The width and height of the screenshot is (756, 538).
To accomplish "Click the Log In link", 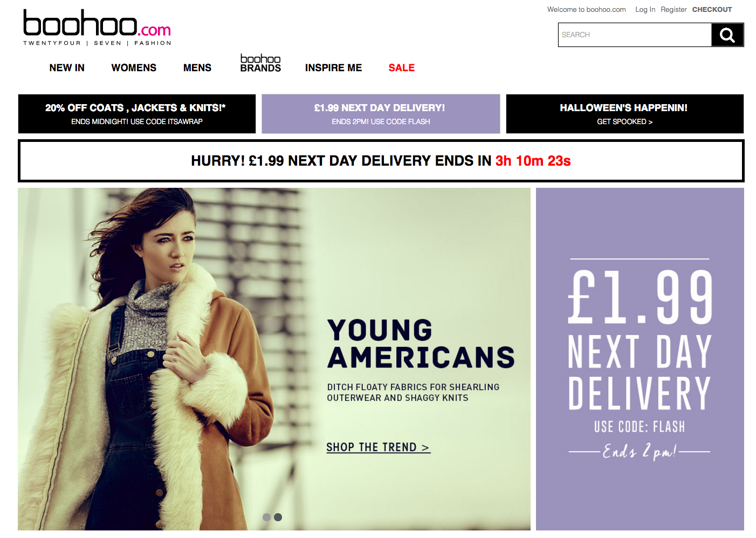I will click(x=645, y=9).
